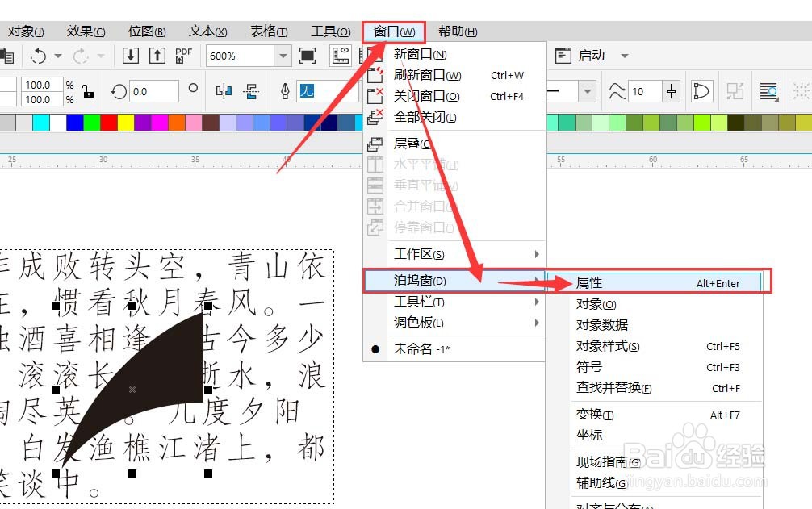Pick the magenta swatch in the palette
Screen dimensions: 812x509
pos(160,123)
